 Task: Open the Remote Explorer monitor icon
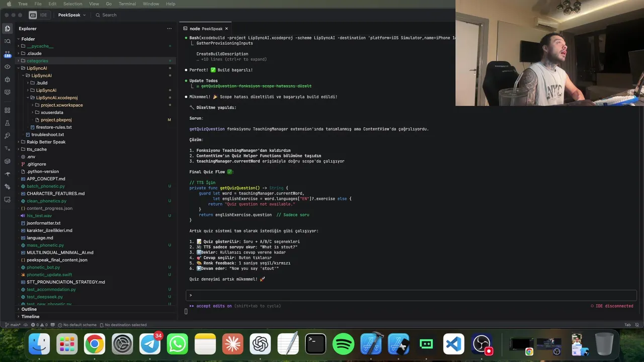(x=7, y=92)
